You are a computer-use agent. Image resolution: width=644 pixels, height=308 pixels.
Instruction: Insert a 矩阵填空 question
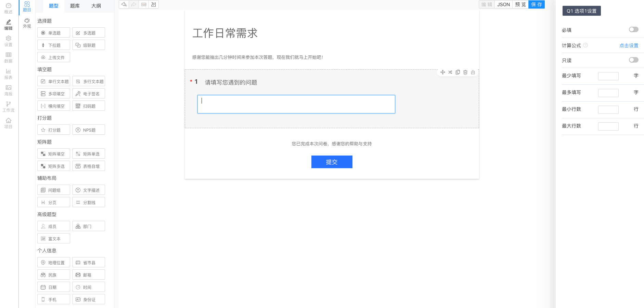(53, 153)
